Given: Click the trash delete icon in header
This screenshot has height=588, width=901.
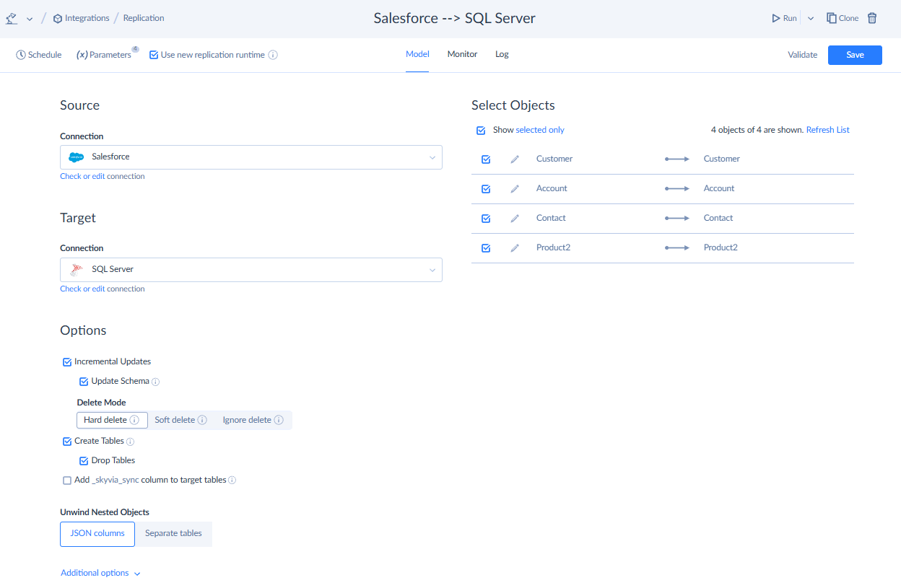Looking at the screenshot, I should coord(872,18).
